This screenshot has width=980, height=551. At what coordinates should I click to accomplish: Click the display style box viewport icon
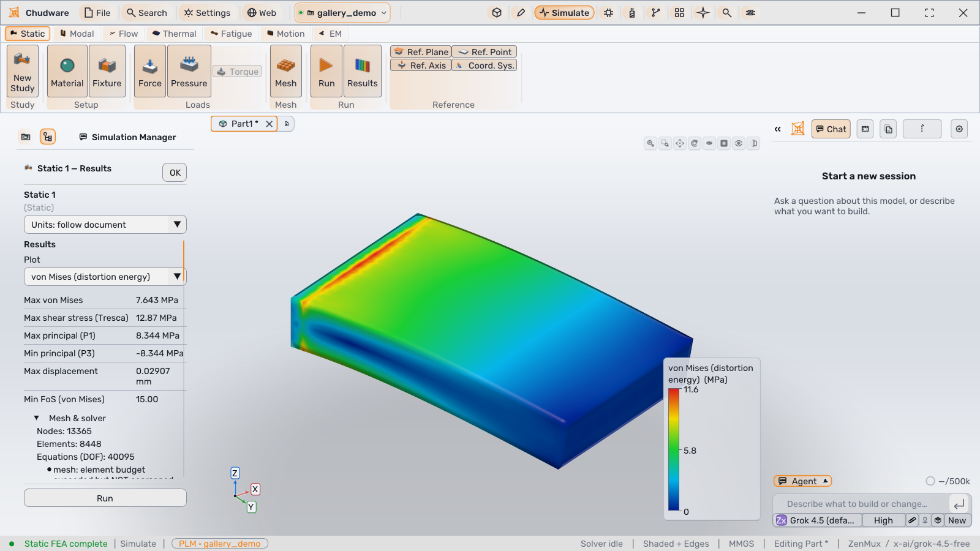[x=724, y=143]
